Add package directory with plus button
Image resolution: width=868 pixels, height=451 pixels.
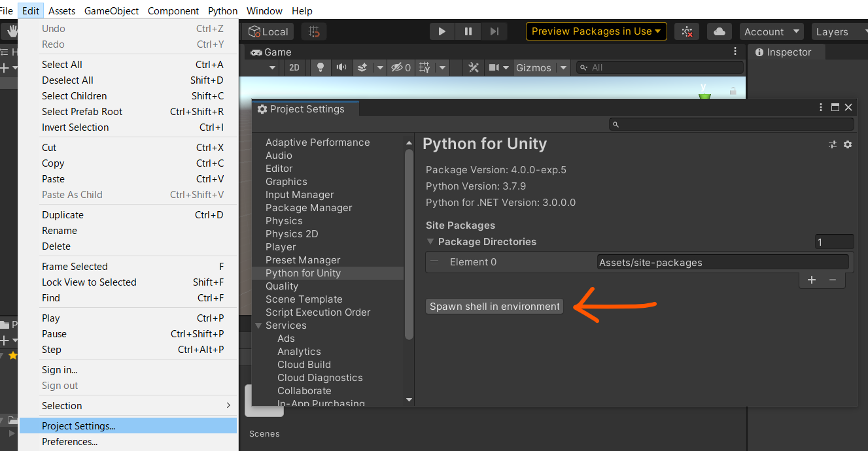coord(812,280)
